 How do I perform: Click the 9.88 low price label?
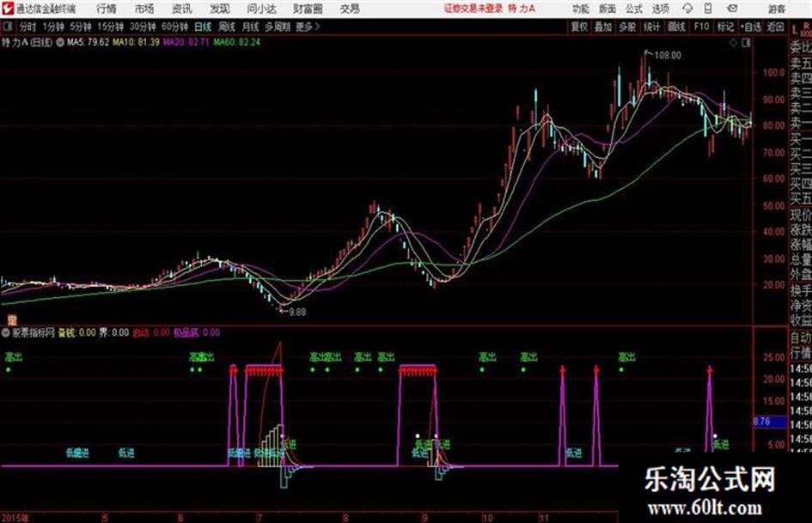point(297,313)
